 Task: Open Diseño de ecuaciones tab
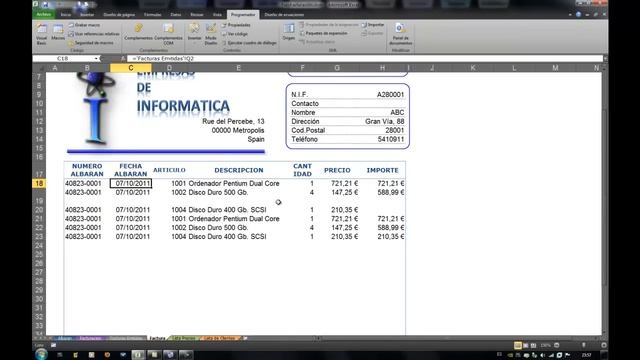284,14
